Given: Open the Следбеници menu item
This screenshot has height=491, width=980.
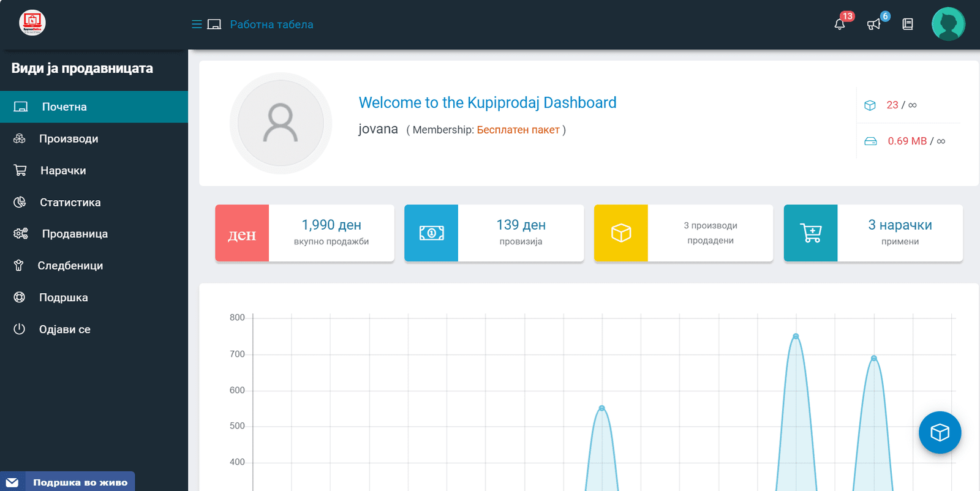Looking at the screenshot, I should click(x=94, y=266).
